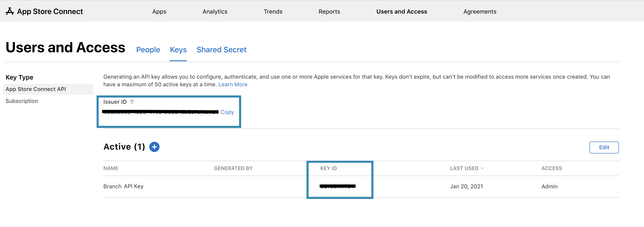
Task: Click the Active (1) heading
Action: point(124,147)
